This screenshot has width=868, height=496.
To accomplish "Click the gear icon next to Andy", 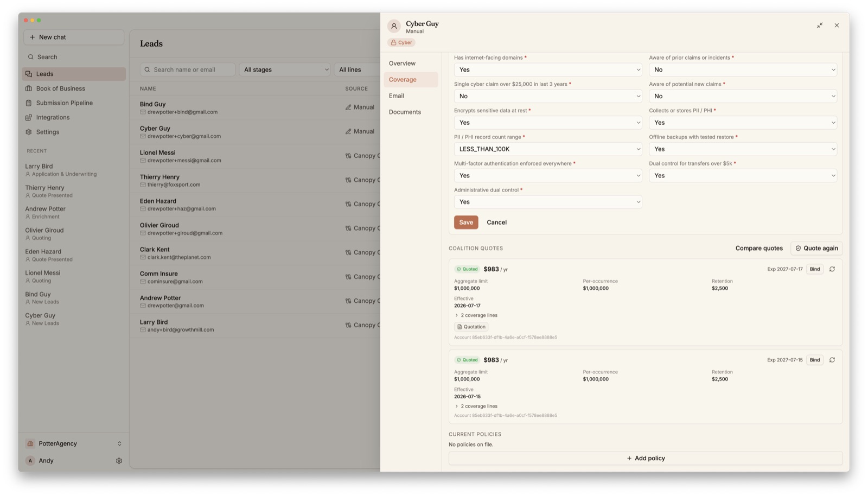I will [119, 461].
